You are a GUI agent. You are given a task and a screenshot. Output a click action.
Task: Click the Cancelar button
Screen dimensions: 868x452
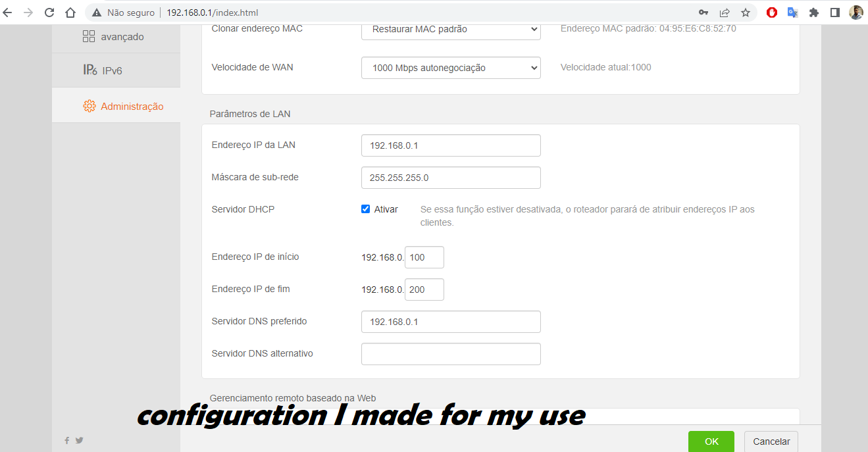(771, 441)
